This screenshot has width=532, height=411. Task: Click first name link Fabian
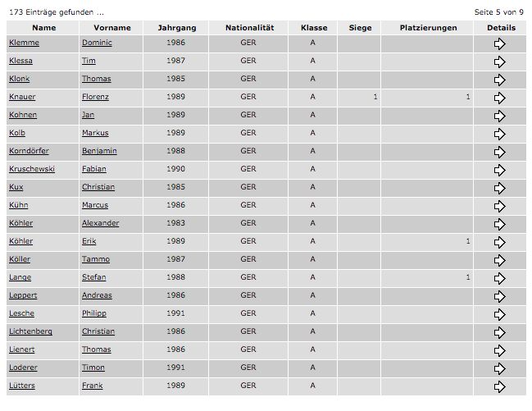pyautogui.click(x=94, y=169)
